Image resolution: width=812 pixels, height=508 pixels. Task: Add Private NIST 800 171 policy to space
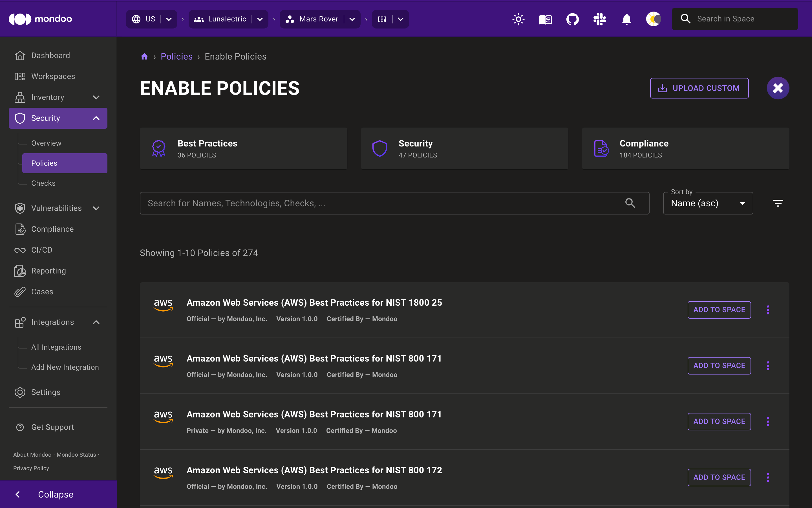click(x=719, y=421)
